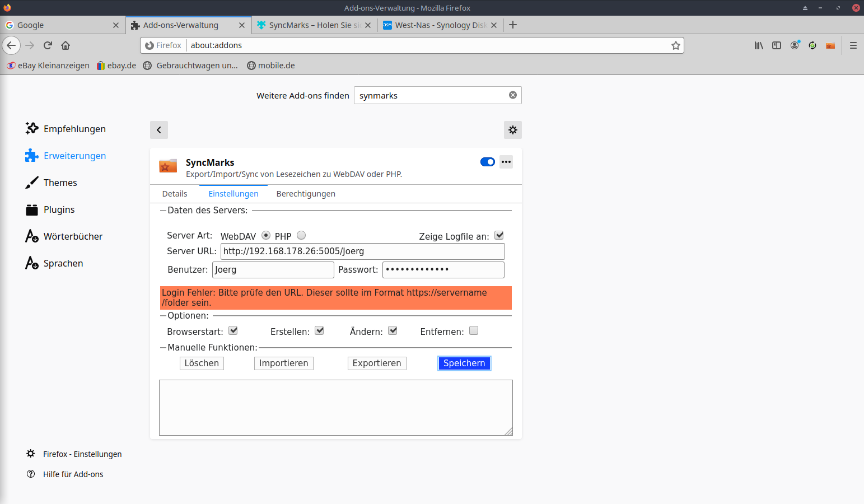
Task: Select the WebDAV server type
Action: (266, 235)
